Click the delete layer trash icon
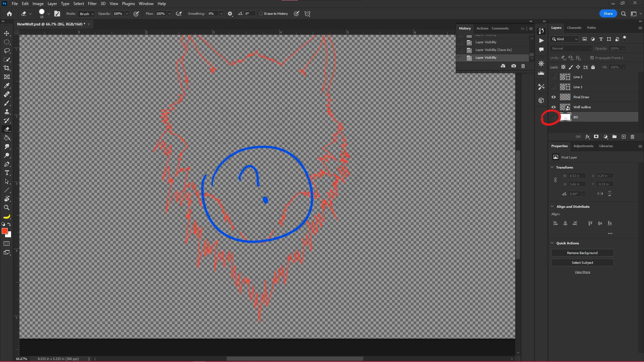The width and height of the screenshot is (644, 362). (x=633, y=137)
